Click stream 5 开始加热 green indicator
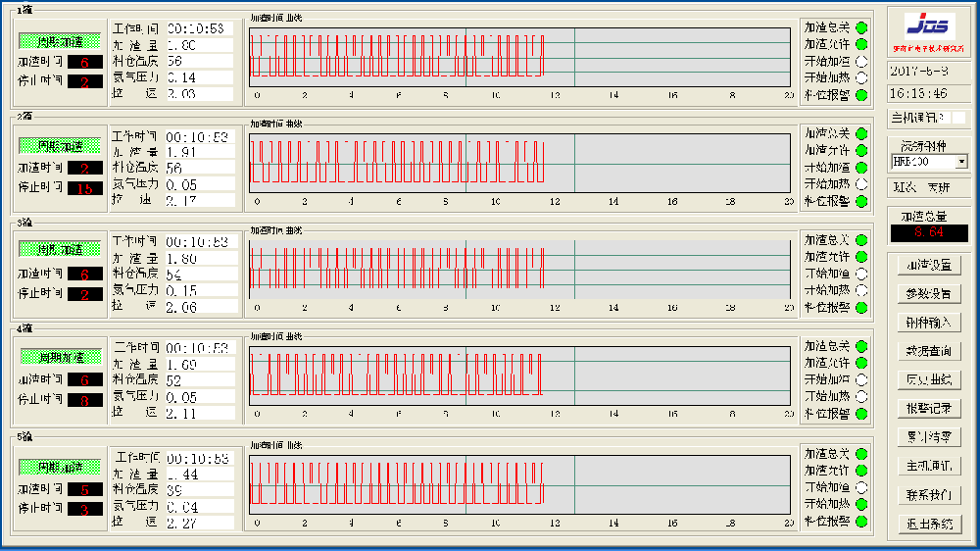980x551 pixels. (x=861, y=504)
